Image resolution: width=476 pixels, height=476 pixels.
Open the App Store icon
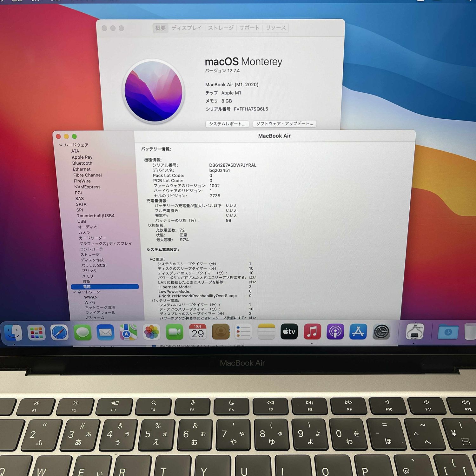click(x=358, y=332)
